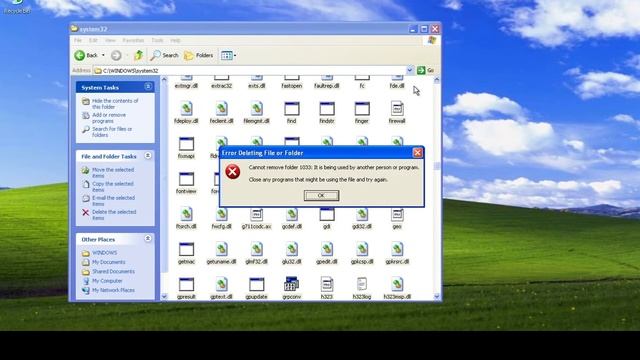640x360 pixels.
Task: Click the file list scroll up arrow
Action: 437,80
